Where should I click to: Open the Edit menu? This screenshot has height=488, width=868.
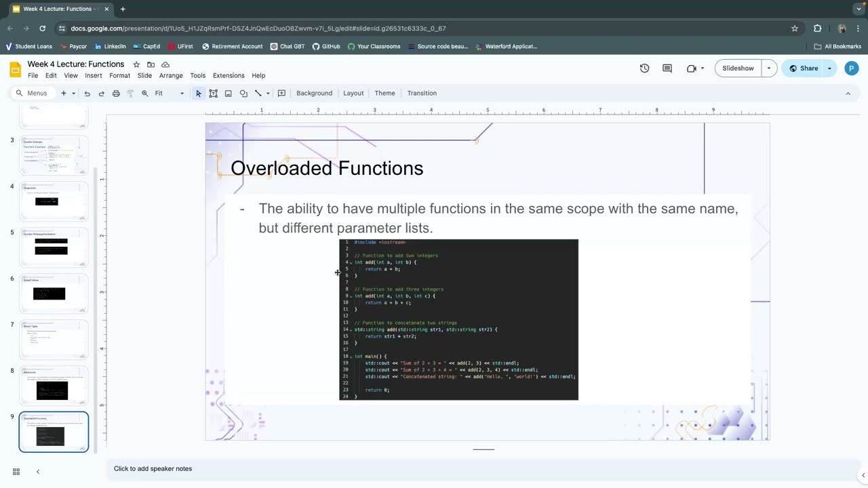pos(51,76)
